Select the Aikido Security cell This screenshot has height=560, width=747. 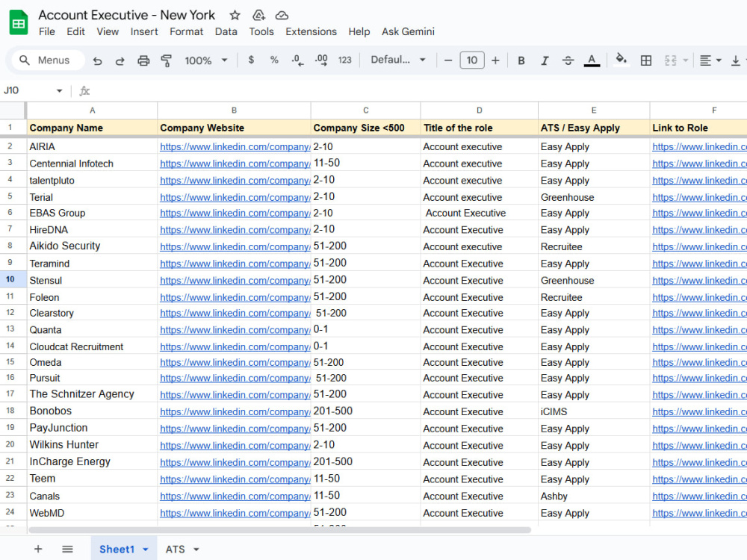point(92,246)
